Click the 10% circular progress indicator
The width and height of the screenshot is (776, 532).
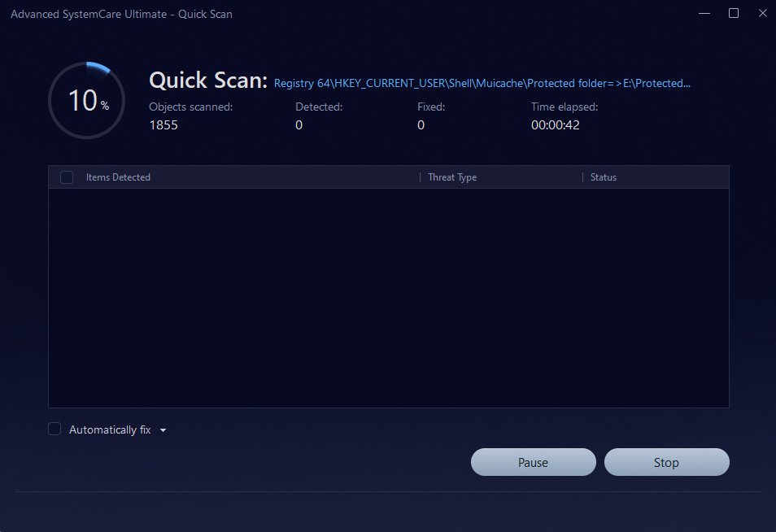86,100
